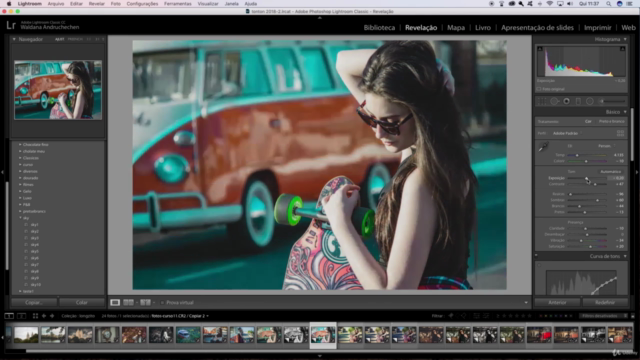Select Preto e branco treatment
640x360 pixels.
point(611,122)
